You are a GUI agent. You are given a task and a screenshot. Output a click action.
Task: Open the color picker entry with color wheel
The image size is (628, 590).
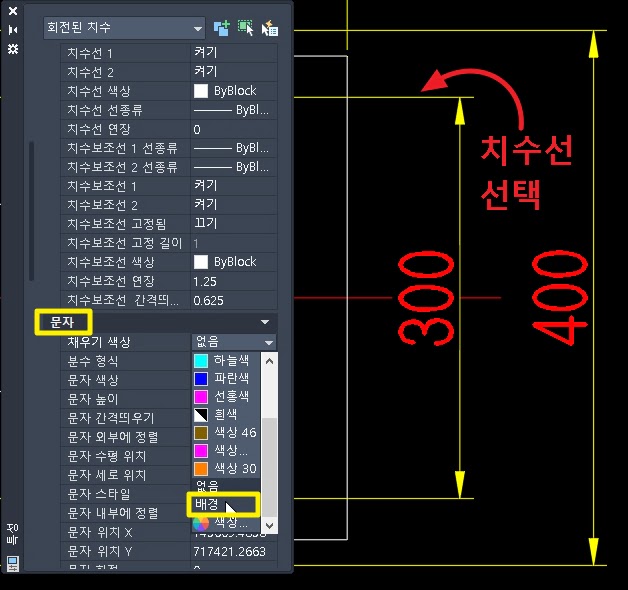tap(226, 522)
